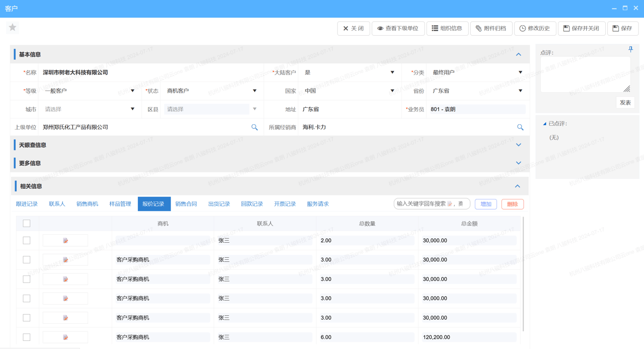The height and width of the screenshot is (349, 644).
Task: Open 查看下级单位 with the eye icon
Action: 398,29
